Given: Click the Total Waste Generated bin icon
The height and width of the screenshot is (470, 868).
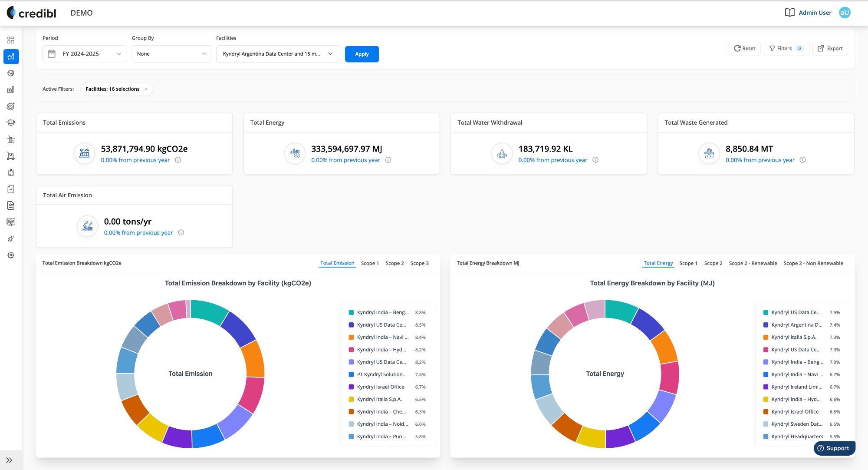Looking at the screenshot, I should click(709, 153).
